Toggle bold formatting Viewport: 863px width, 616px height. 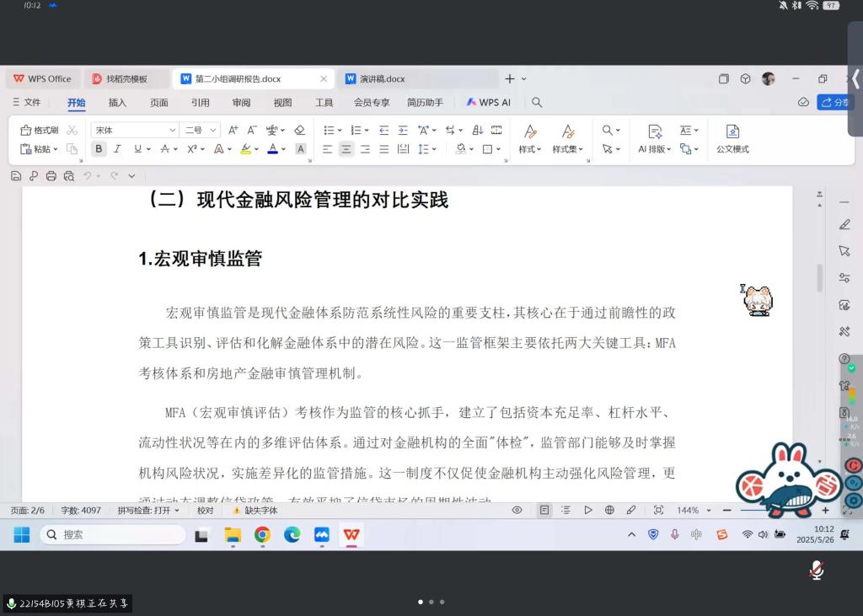click(99, 149)
